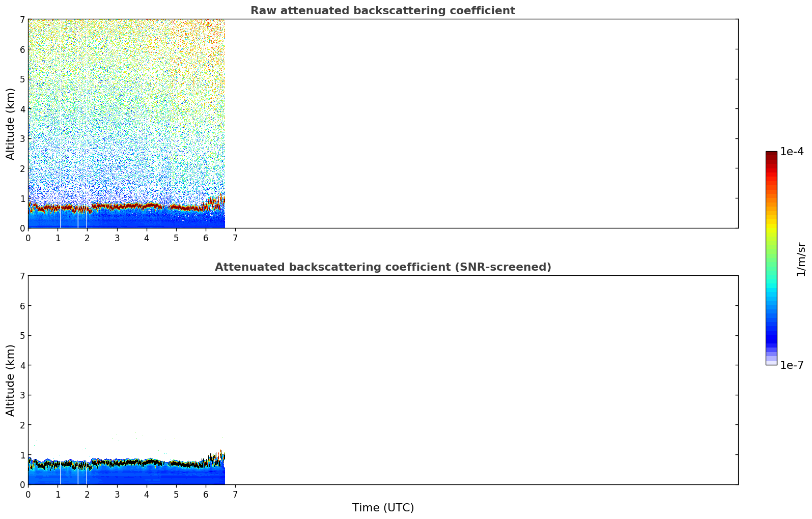Click the 'Attenuated backscattering coefficient (SNR-screened)' title
The height and width of the screenshot is (519, 812).
(x=383, y=267)
